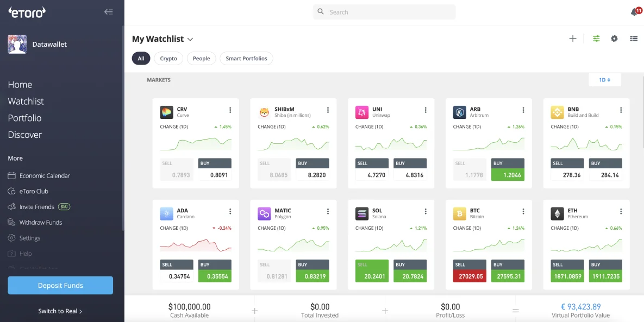Click the $100,000.00 Cash Available value
Viewport: 644px width, 322px height.
(x=189, y=307)
